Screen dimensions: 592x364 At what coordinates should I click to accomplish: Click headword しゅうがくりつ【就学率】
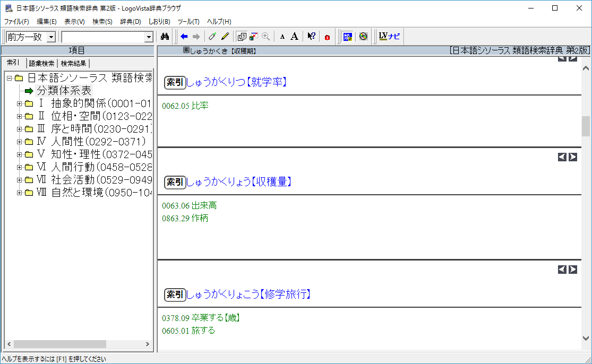237,82
